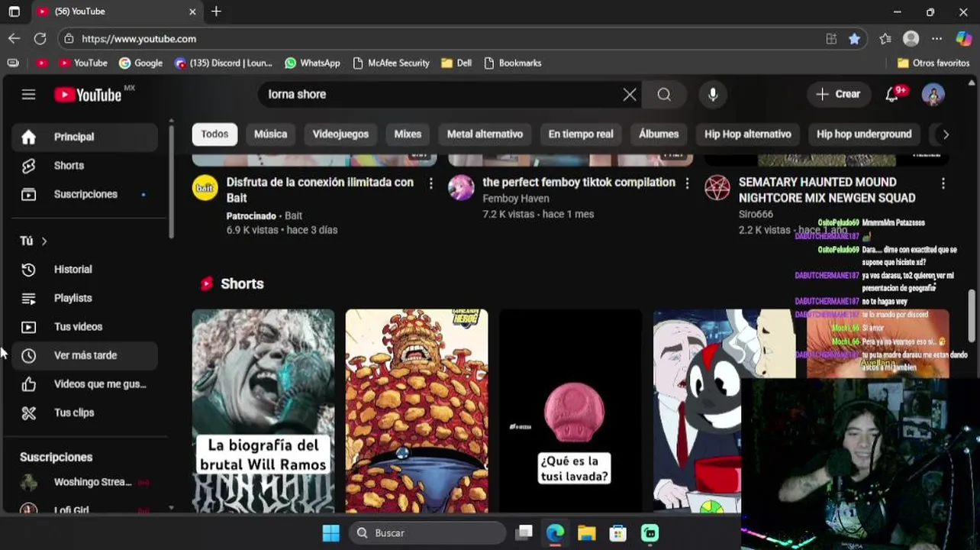This screenshot has width=980, height=550.
Task: Select the Hip Hop alternativo chip
Action: tap(748, 134)
